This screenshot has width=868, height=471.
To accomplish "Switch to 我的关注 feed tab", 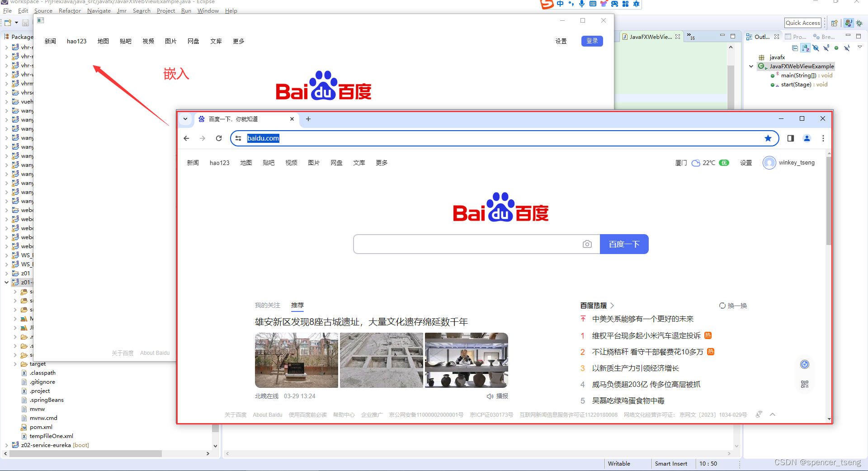I will pos(268,306).
